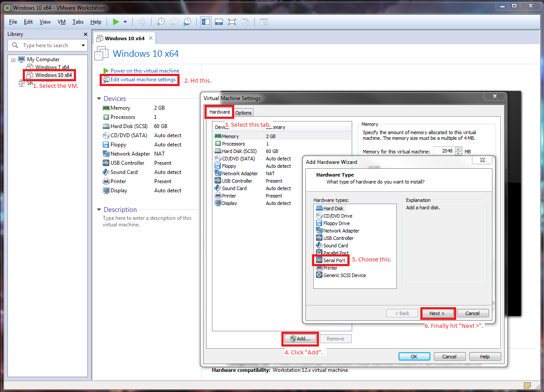Click Memory device in VM summary panel

120,108
